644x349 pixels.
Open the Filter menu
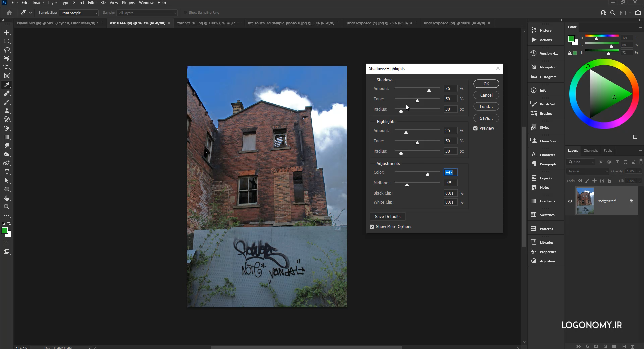(92, 3)
